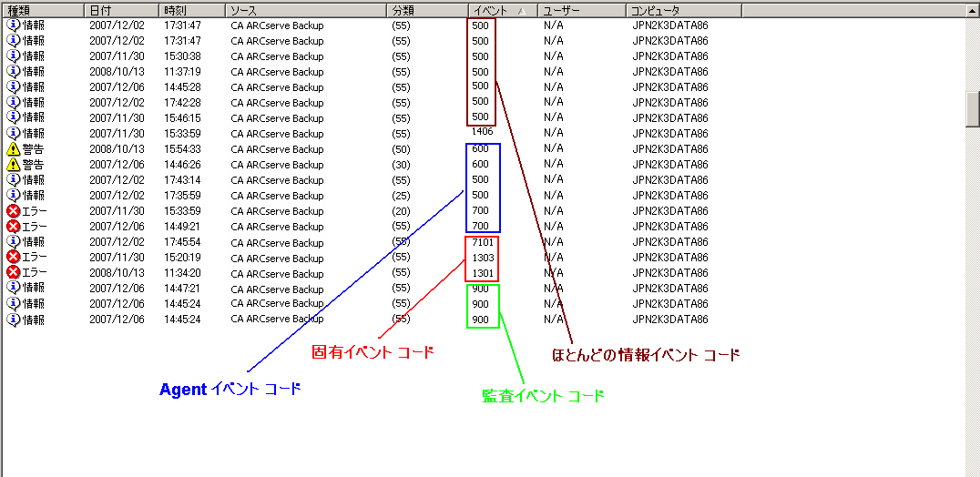This screenshot has width=980, height=477.
Task: Click event code 700 in the 14:49:21 row
Action: click(x=481, y=226)
